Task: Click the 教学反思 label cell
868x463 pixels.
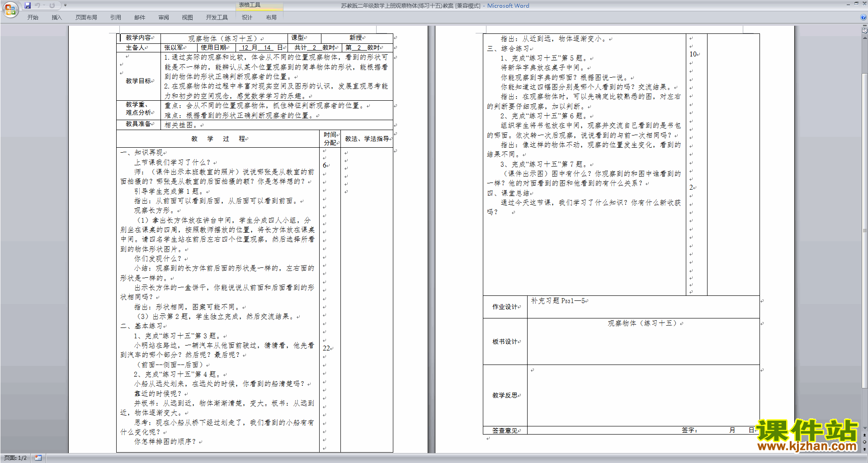Action: (505, 395)
